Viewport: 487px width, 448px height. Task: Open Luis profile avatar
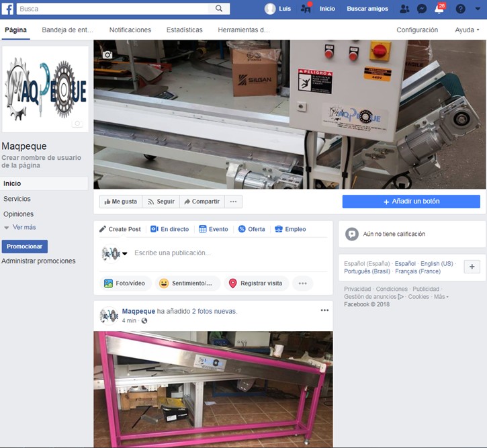click(270, 9)
